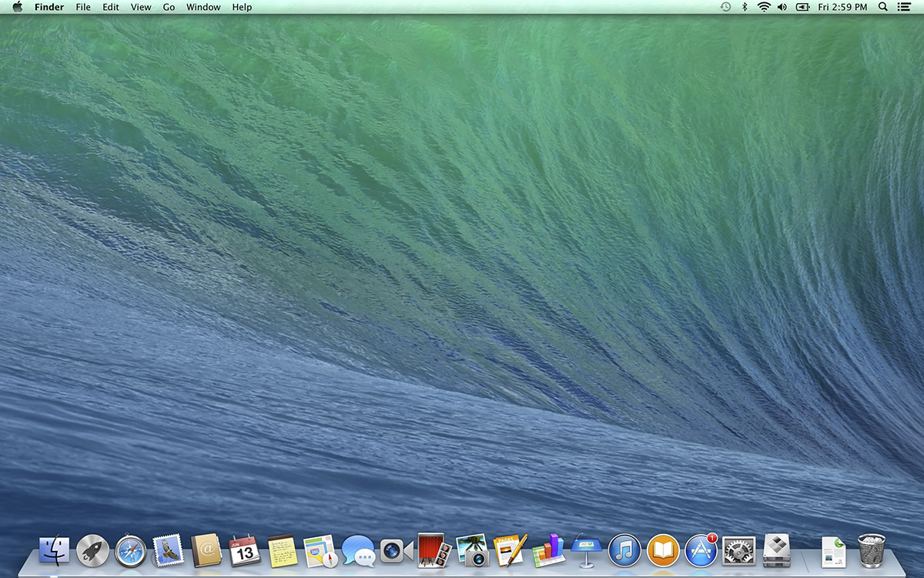Open the Trash at the Dock's end
924x578 pixels.
(871, 549)
